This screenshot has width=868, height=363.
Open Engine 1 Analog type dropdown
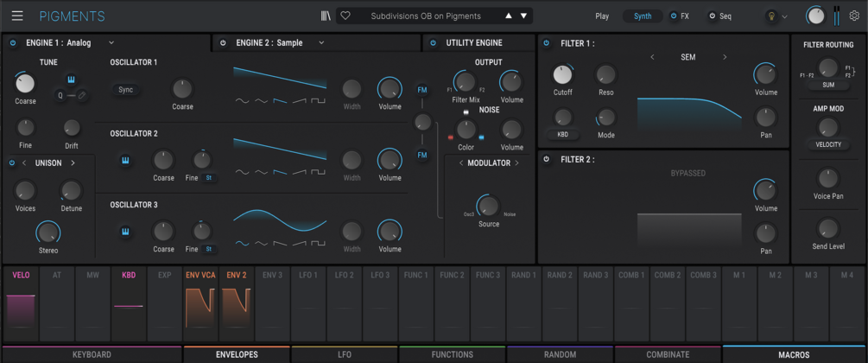pyautogui.click(x=111, y=42)
